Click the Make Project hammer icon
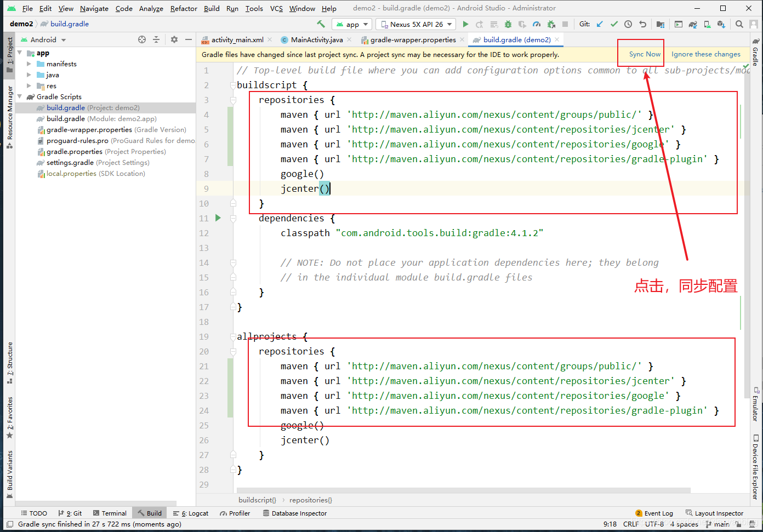The height and width of the screenshot is (532, 763). [321, 24]
